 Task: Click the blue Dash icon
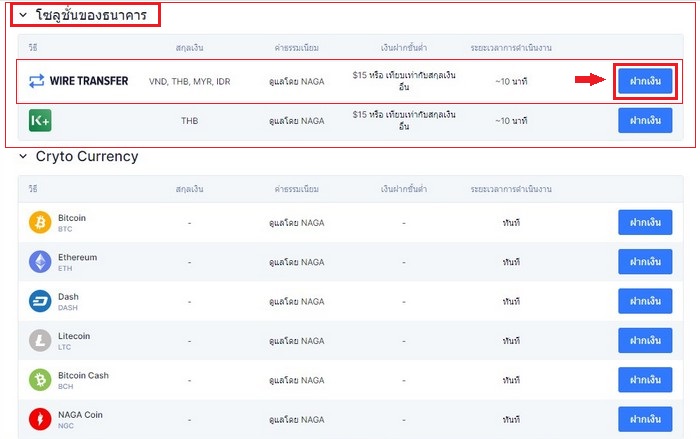40,301
